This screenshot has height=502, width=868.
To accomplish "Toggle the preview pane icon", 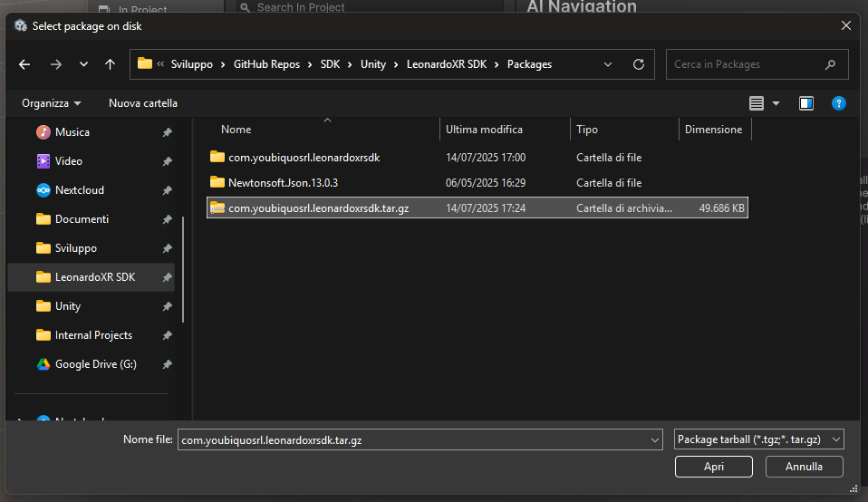I will click(806, 103).
